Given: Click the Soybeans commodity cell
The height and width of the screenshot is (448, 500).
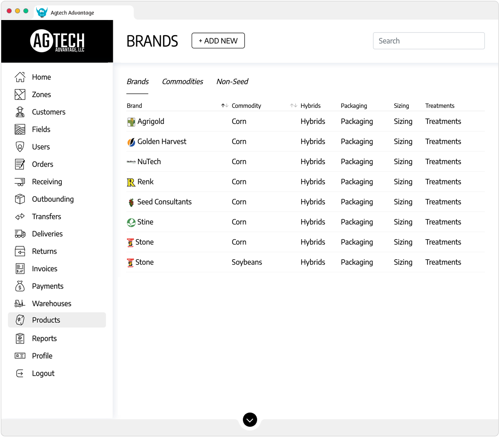Looking at the screenshot, I should click(x=247, y=262).
